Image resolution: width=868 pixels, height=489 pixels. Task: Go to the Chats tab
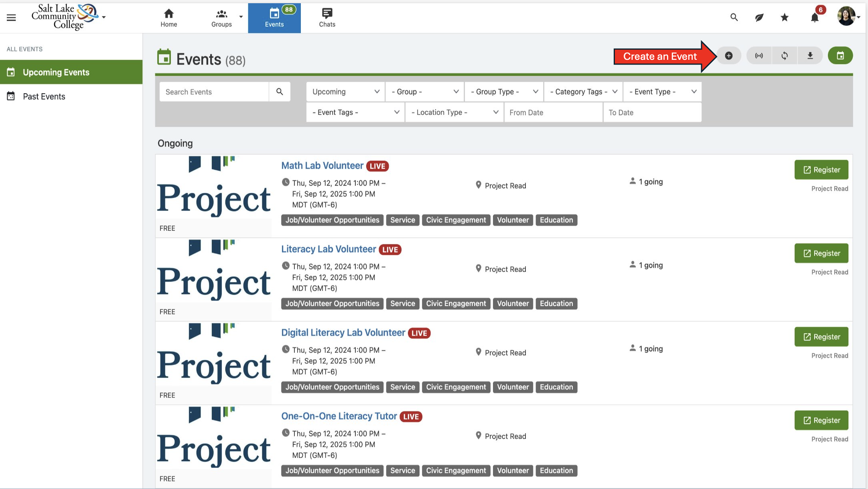327,18
